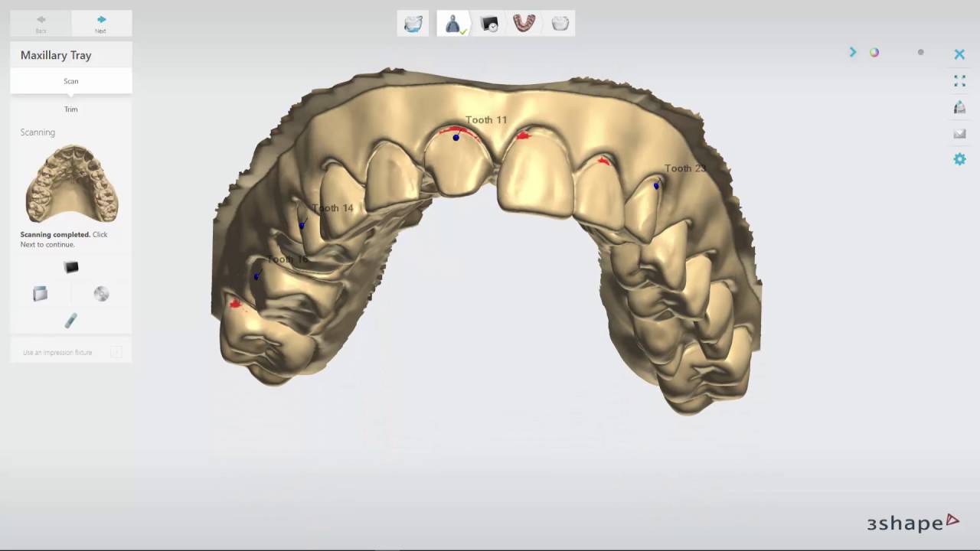Click the envelope message icon
Image resolution: width=980 pixels, height=551 pixels.
click(959, 134)
